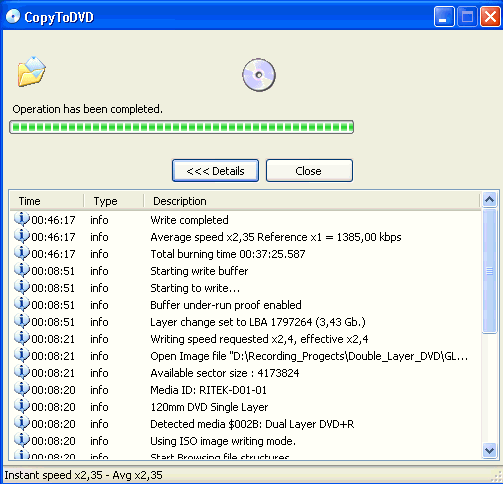
Task: Click info icon in Available sector size row
Action: coord(22,372)
